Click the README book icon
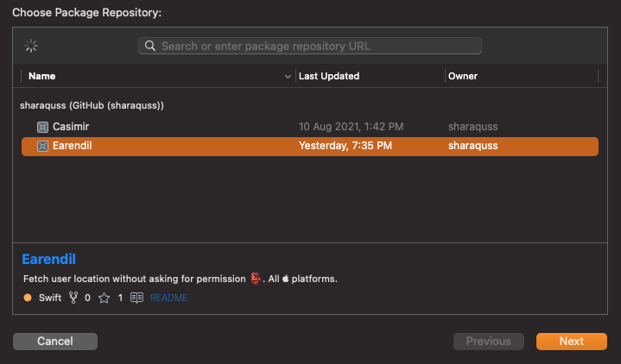The image size is (621, 364). tap(136, 298)
